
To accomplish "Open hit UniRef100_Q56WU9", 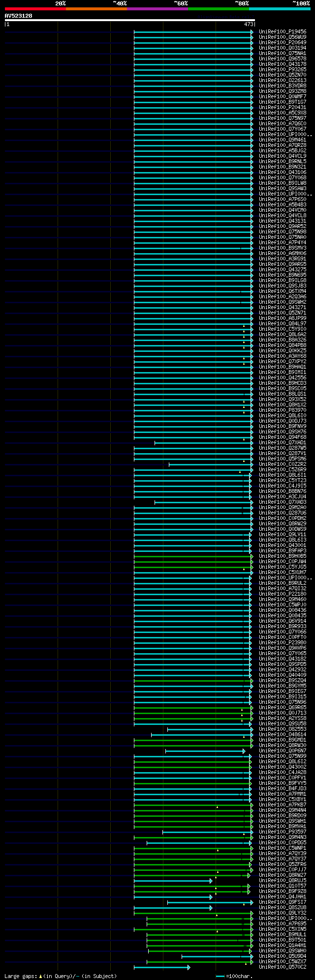I will pyautogui.click(x=283, y=37).
